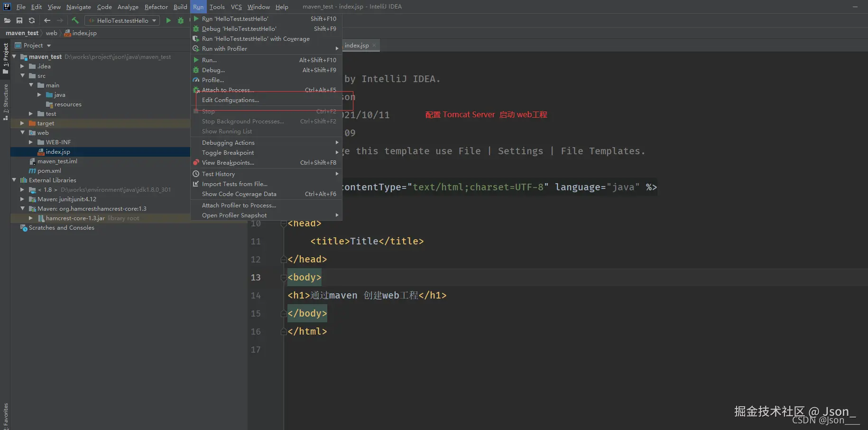This screenshot has width=868, height=430.
Task: Click Debug 'HelloTest.testHello' menu item
Action: pos(266,28)
